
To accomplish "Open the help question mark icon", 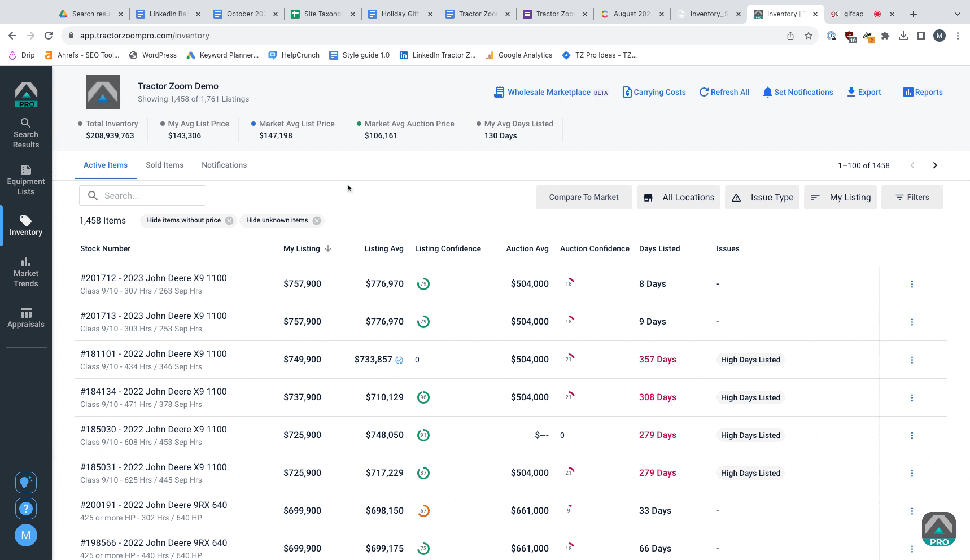I will 26,509.
